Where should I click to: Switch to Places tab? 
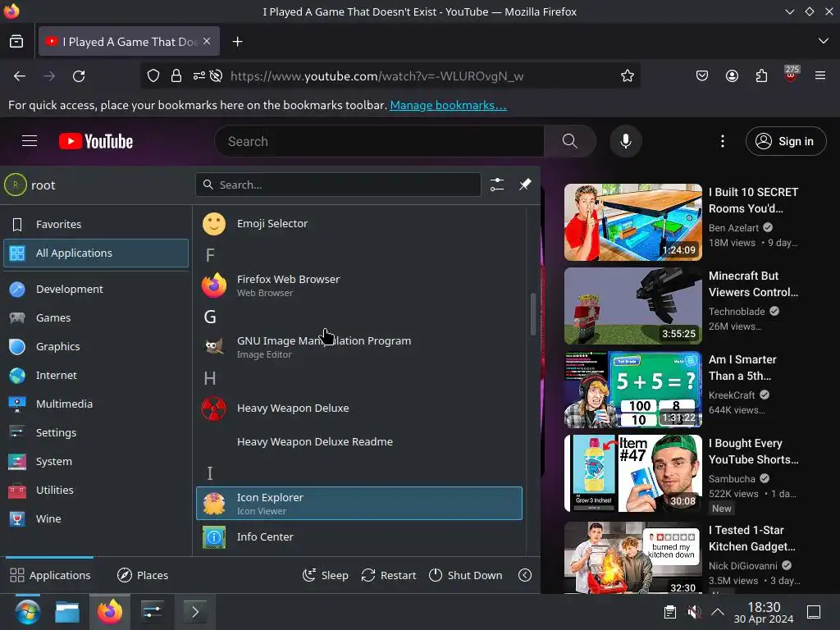tap(143, 575)
